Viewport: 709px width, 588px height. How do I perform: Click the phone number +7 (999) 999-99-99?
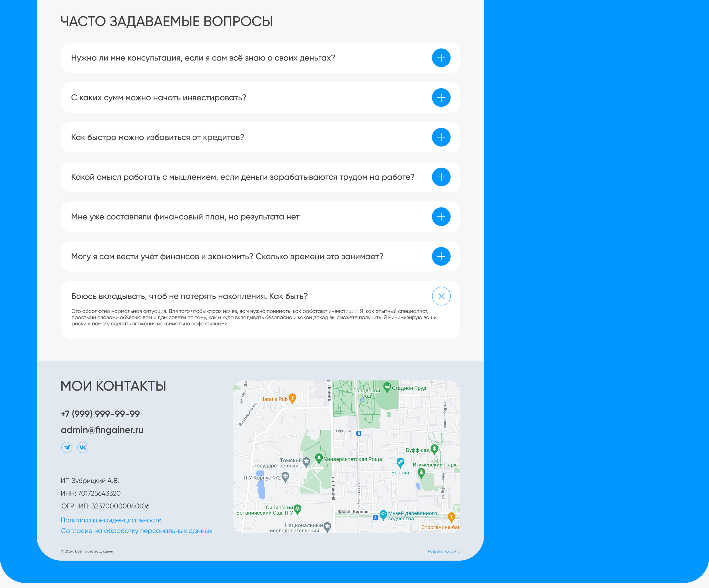[x=100, y=414]
